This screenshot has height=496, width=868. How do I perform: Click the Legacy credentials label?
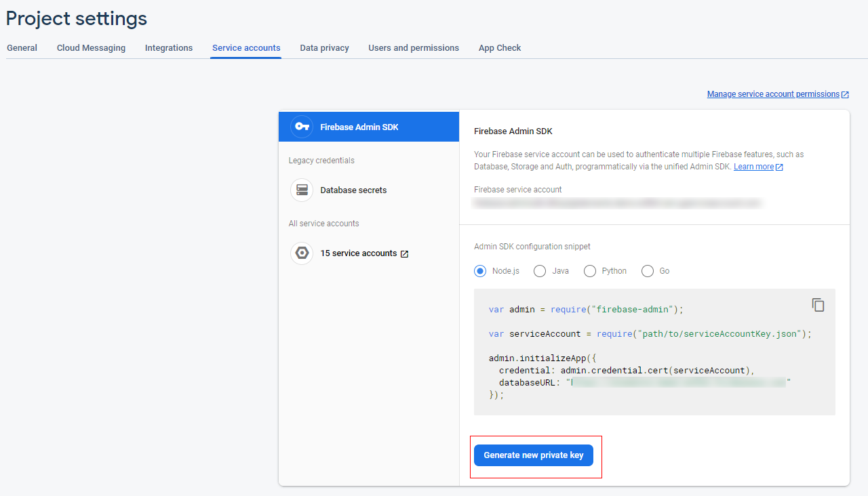(321, 161)
